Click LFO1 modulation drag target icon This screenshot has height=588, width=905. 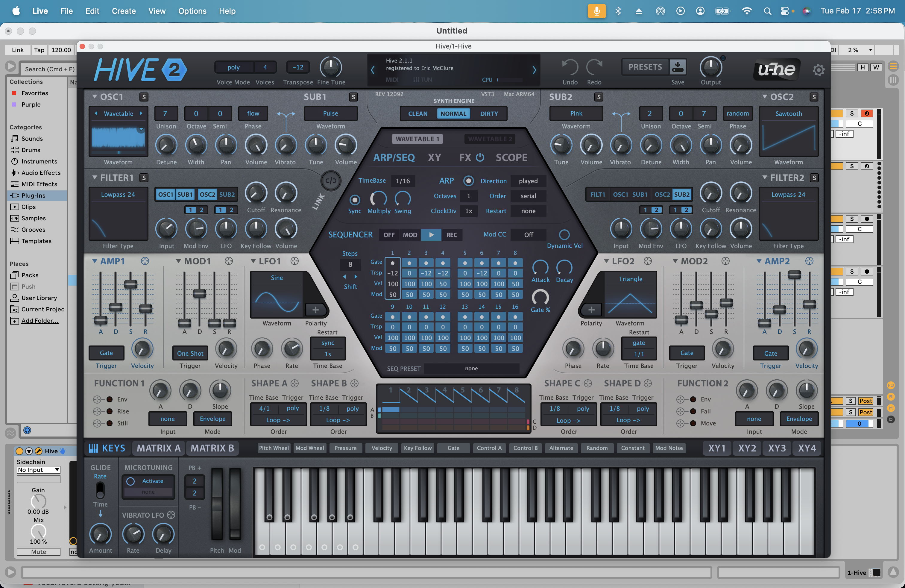click(x=295, y=261)
